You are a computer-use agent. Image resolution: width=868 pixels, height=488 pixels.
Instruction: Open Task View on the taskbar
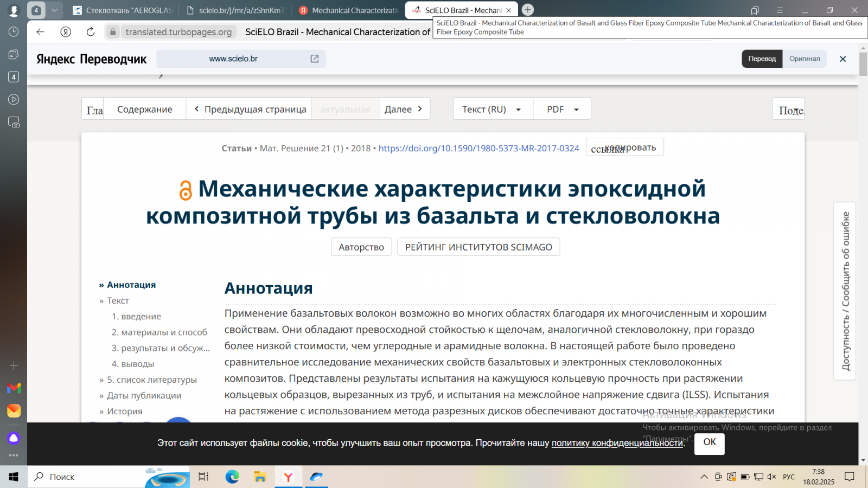(x=203, y=477)
